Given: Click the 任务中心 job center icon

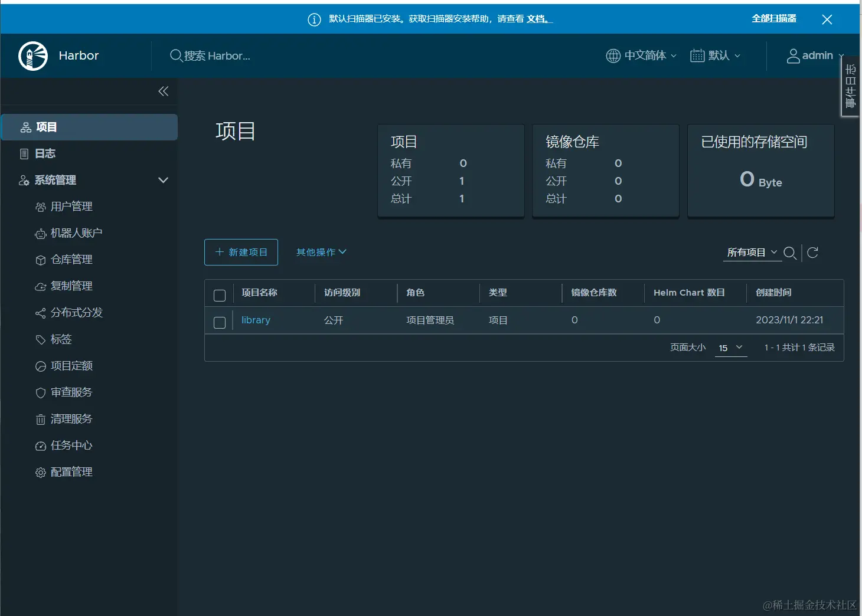Looking at the screenshot, I should [x=41, y=446].
